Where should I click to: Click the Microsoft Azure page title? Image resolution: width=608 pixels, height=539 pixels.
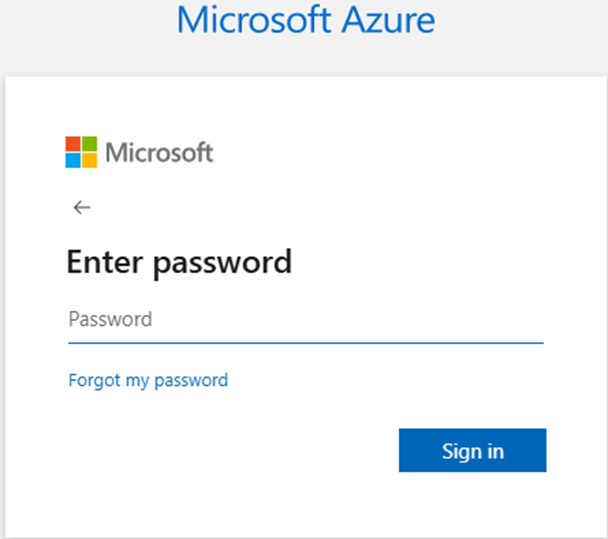(x=306, y=19)
